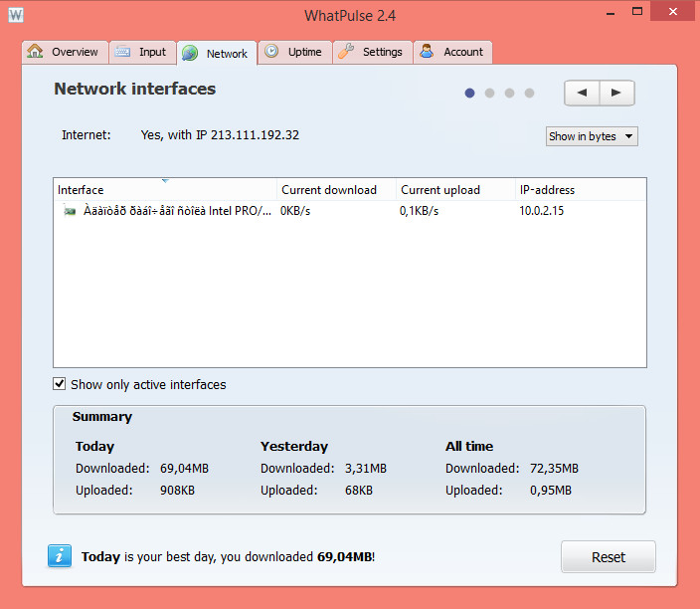Click Yesterday's uploaded value 68KB

coord(359,491)
